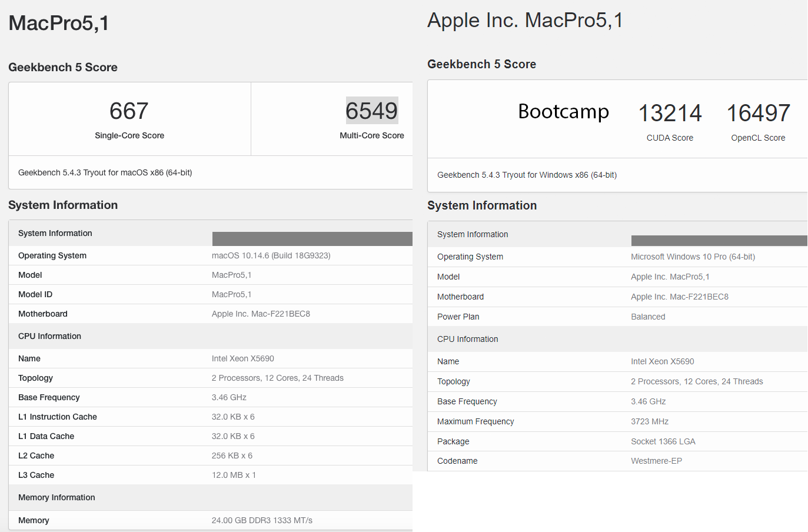Click Memory value 24.00 GB DDR3 1333 MT/s
The height and width of the screenshot is (532, 808).
click(x=262, y=520)
